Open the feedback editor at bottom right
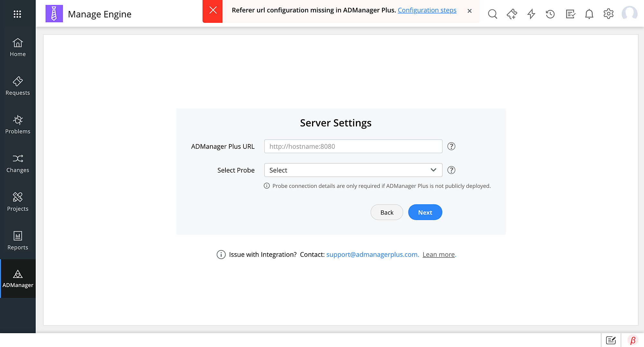The image size is (644, 347). pyautogui.click(x=611, y=340)
